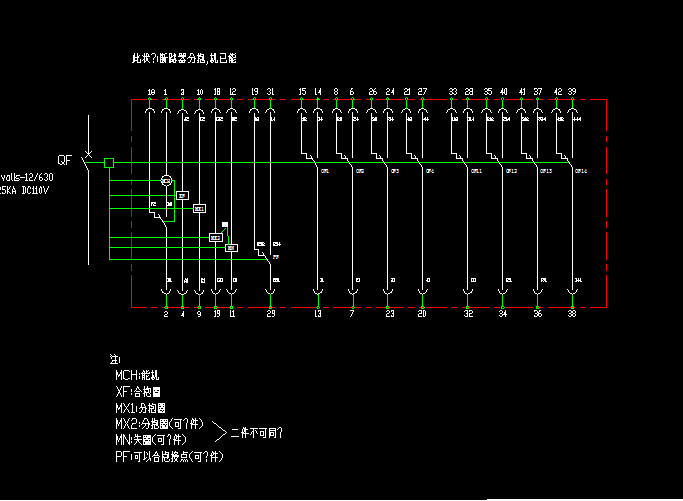Select top terminal number 37
The height and width of the screenshot is (501, 683).
[538, 91]
